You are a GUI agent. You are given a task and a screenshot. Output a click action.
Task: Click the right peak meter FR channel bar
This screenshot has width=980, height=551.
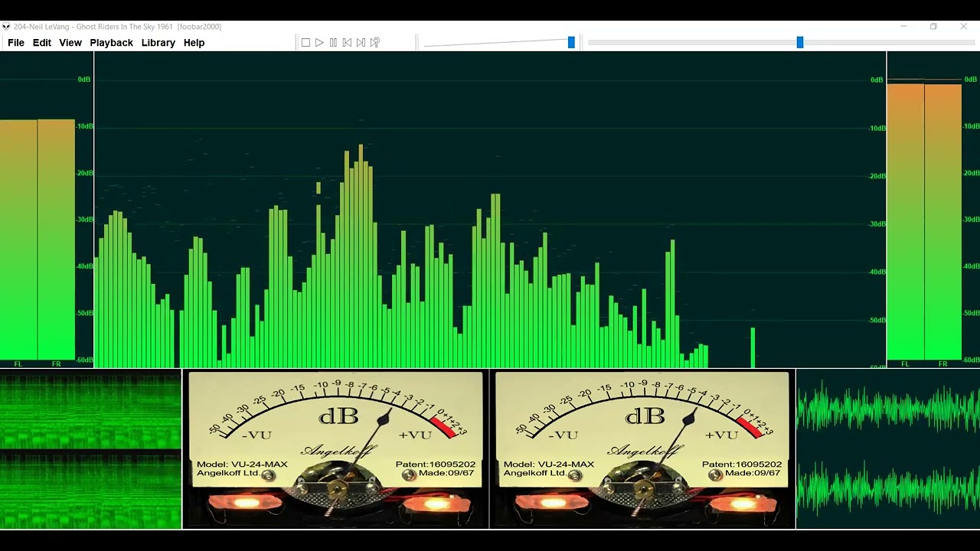pos(942,222)
